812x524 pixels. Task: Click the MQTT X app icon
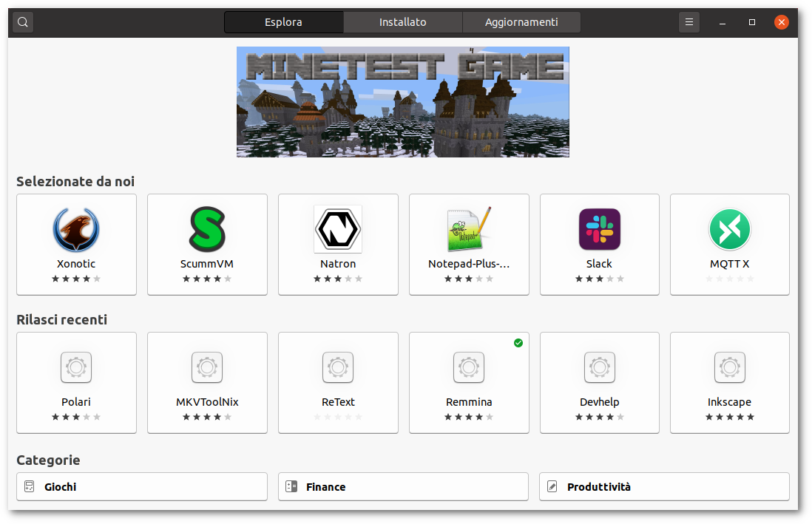(x=730, y=229)
